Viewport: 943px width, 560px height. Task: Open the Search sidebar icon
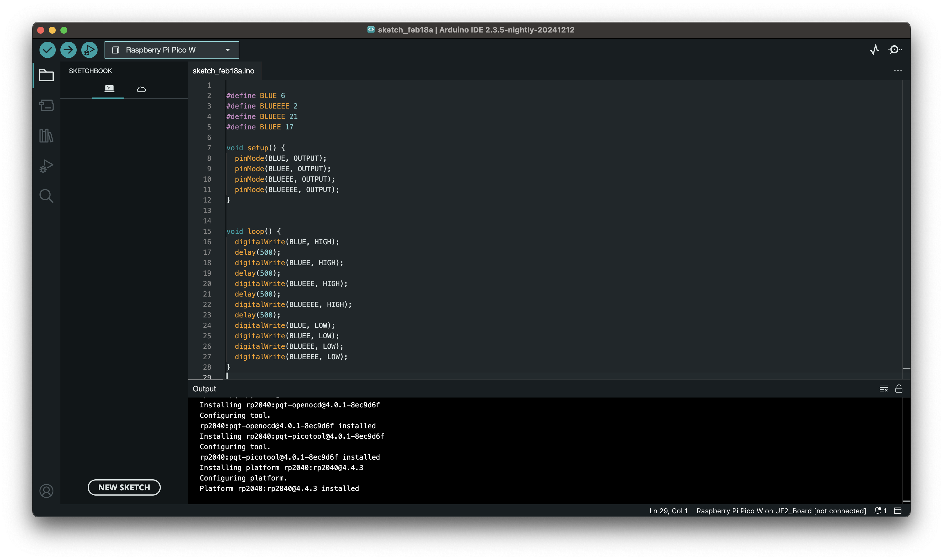coord(46,196)
